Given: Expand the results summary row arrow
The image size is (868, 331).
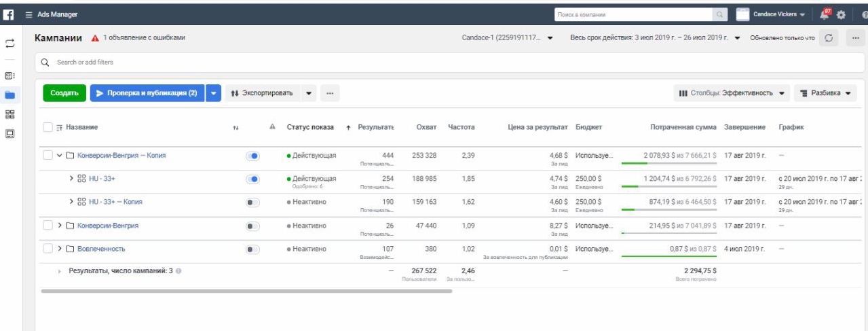Looking at the screenshot, I should pos(60,271).
